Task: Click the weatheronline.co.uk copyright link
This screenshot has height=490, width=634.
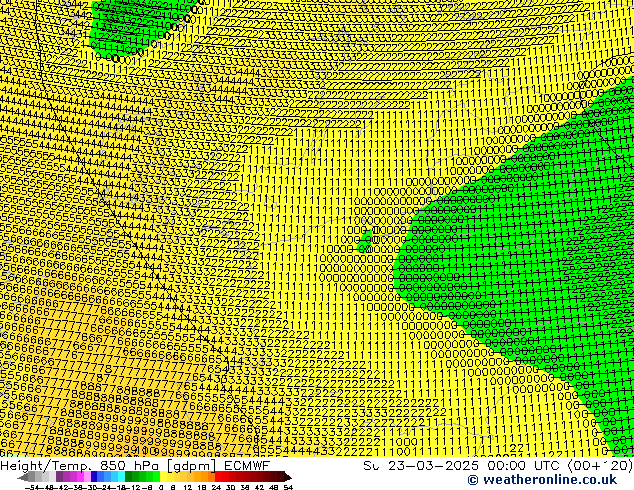Action: 542,480
